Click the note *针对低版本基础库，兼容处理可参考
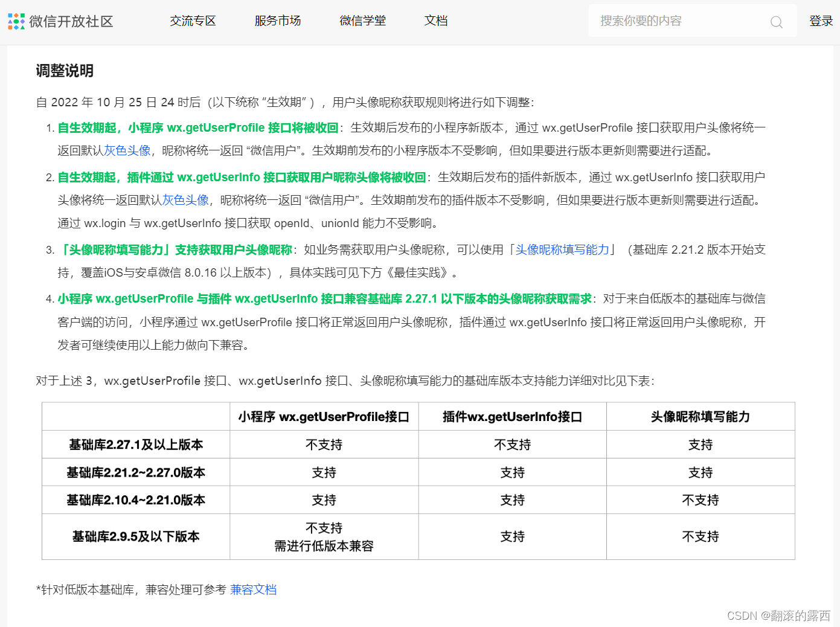Screen dimensions: 840x627 point(131,590)
